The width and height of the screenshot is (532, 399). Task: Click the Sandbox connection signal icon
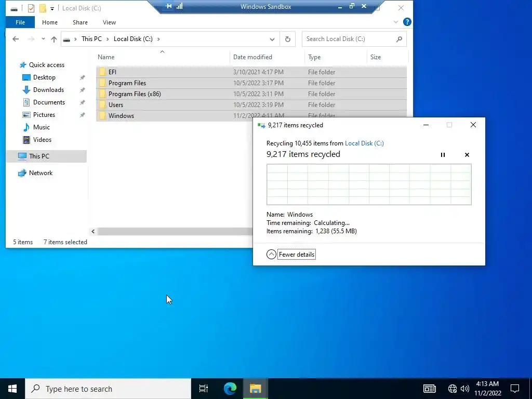click(179, 6)
